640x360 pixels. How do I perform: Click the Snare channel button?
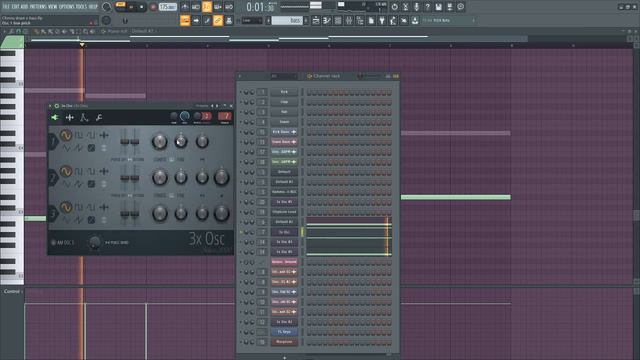pos(284,122)
